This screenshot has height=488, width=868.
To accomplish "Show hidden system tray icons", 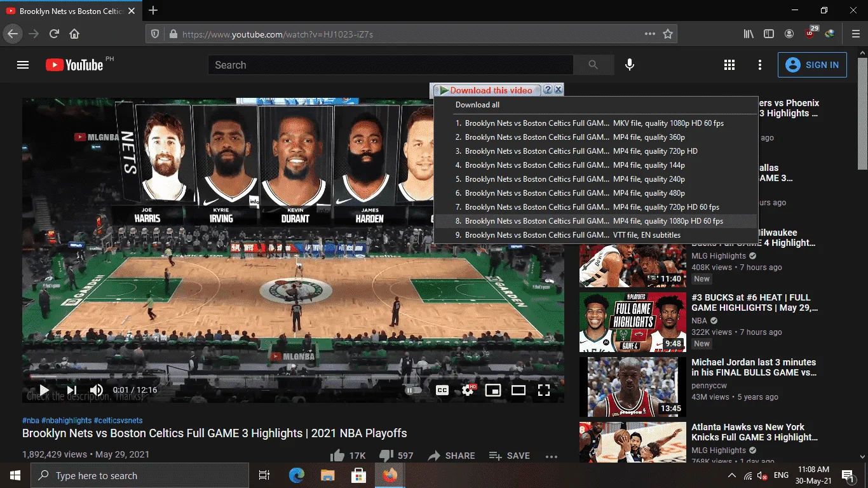I will (x=732, y=475).
